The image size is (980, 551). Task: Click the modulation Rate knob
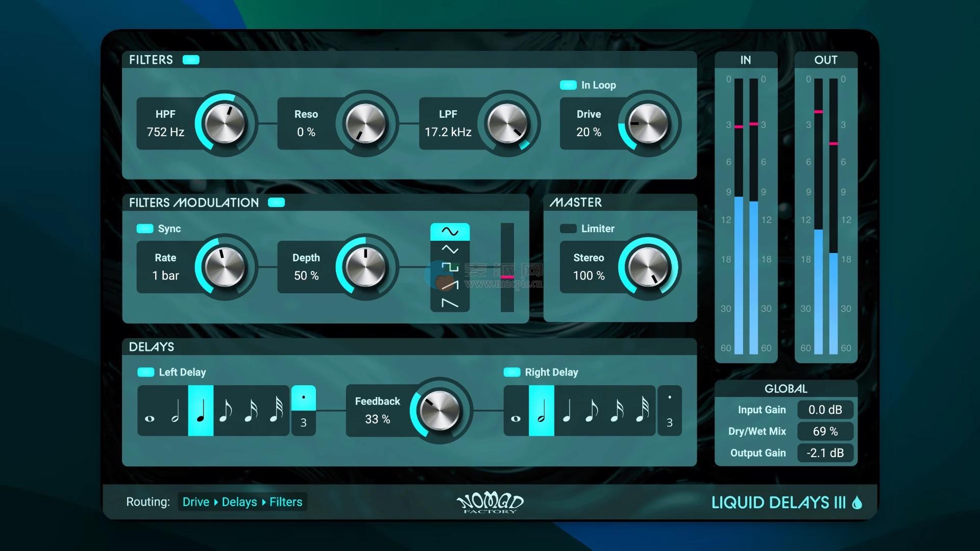(x=225, y=267)
